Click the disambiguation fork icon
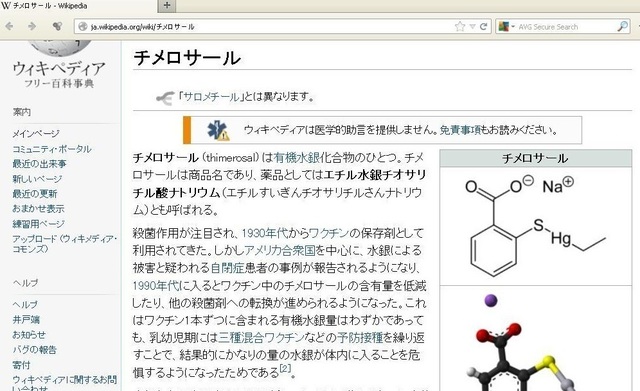Image resolution: width=640 pixels, height=391 pixels. pyautogui.click(x=165, y=98)
